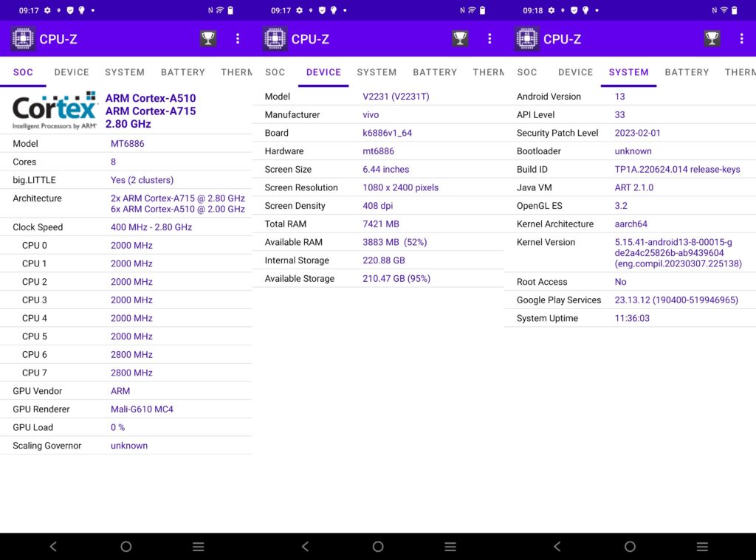Tap home navigation button in third screen

point(630,547)
